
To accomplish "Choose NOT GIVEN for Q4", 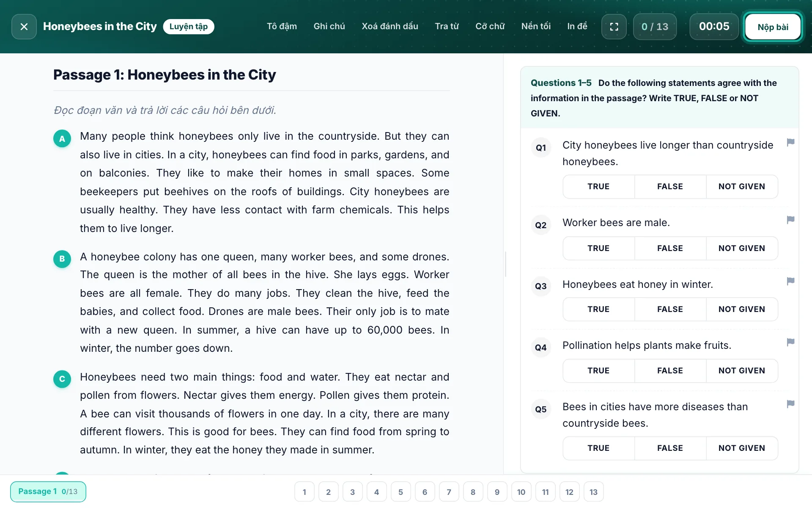I will pos(742,371).
